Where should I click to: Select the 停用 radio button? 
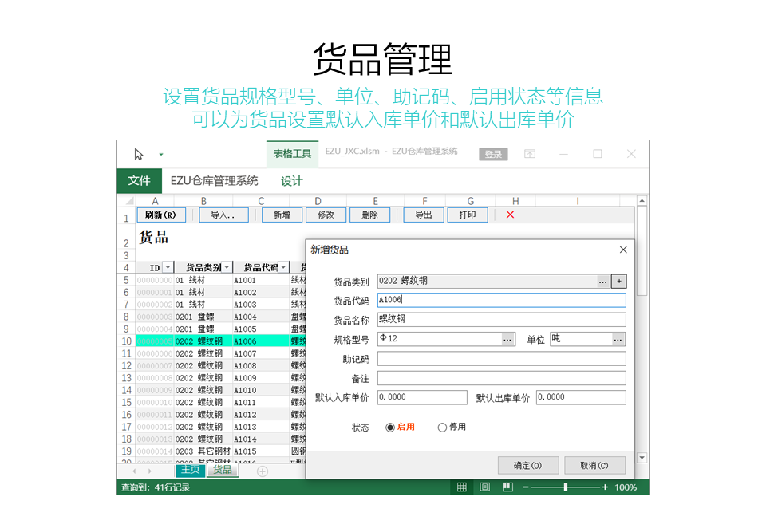[442, 428]
